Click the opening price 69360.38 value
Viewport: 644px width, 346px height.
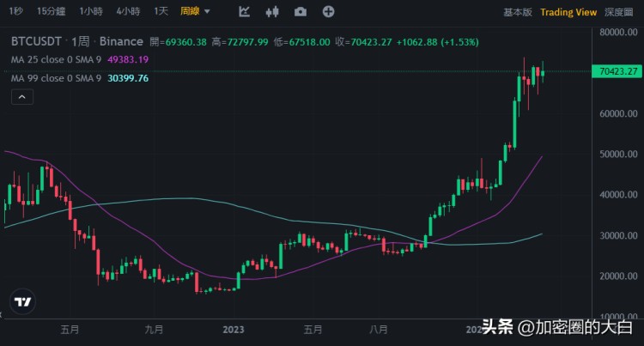pos(186,42)
